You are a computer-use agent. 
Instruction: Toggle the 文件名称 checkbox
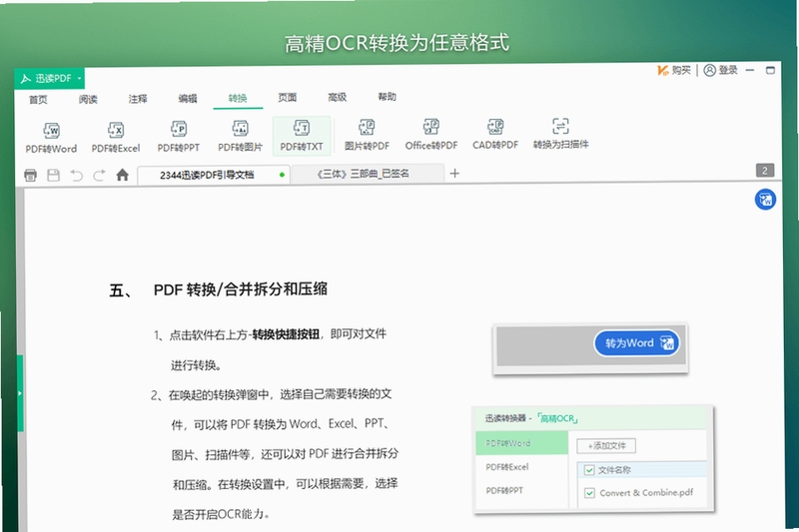click(x=589, y=470)
